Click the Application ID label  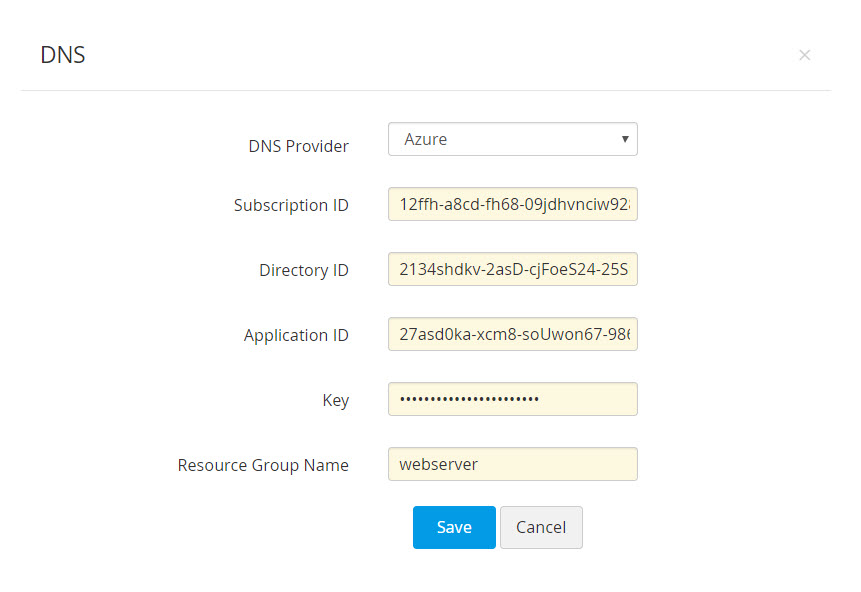296,335
